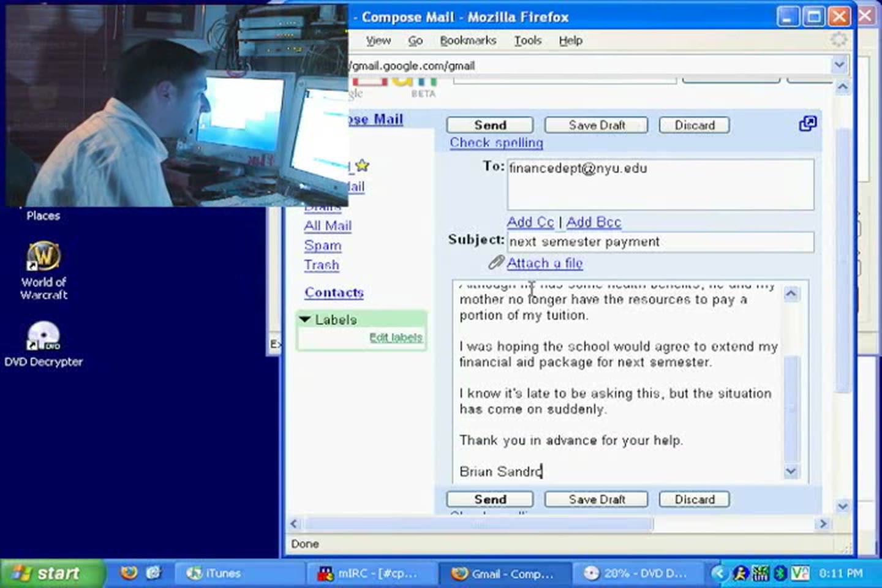Switch to mIRC taskbar window
Viewport: 882px width, 588px height.
(371, 573)
